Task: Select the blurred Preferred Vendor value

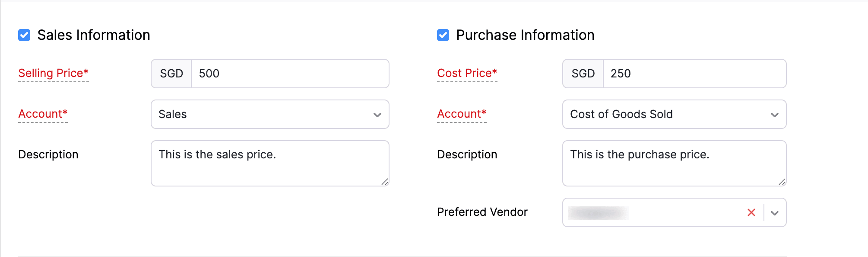Action: (598, 212)
